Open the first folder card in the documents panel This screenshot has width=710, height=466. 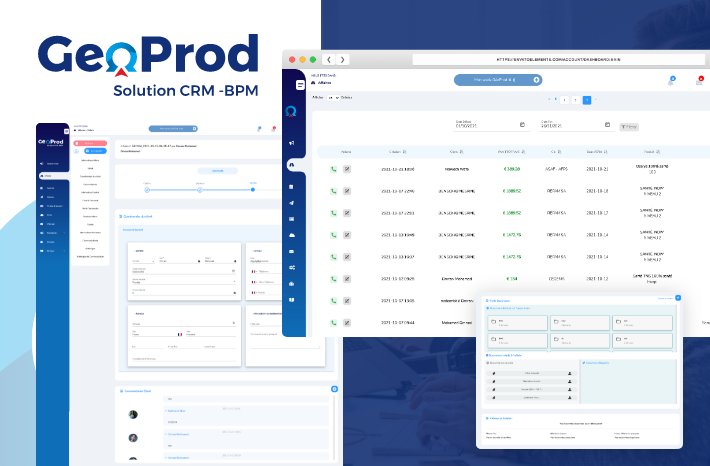click(x=517, y=323)
